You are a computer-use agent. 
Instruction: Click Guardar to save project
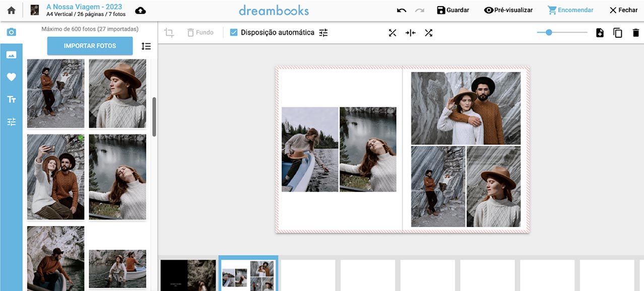point(453,10)
